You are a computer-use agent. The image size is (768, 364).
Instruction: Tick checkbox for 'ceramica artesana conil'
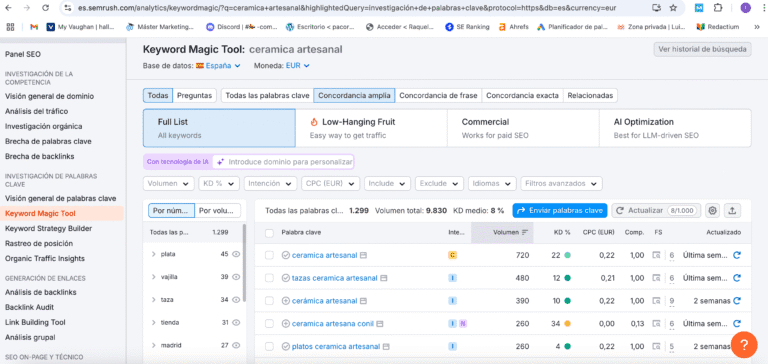click(269, 324)
